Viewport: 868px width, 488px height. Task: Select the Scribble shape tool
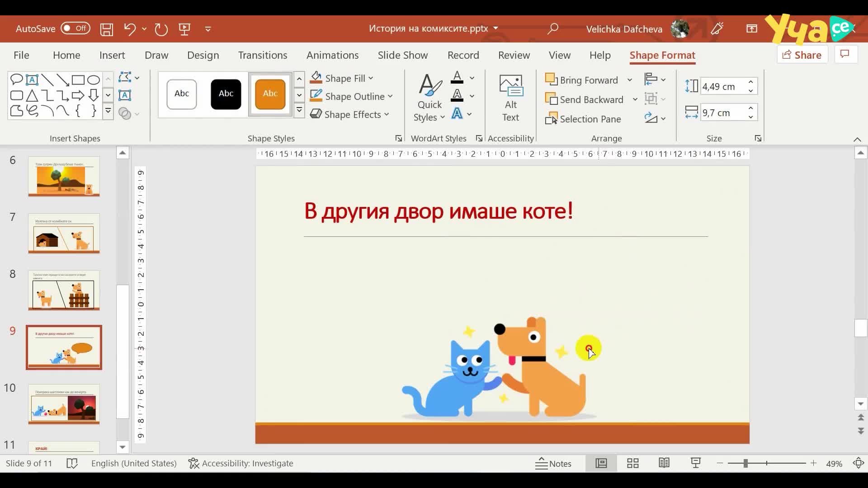point(32,111)
